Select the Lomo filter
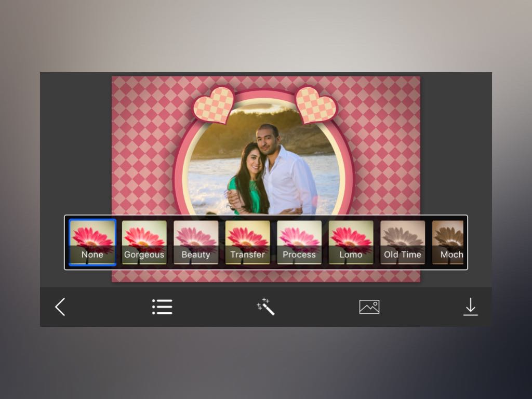 click(351, 243)
